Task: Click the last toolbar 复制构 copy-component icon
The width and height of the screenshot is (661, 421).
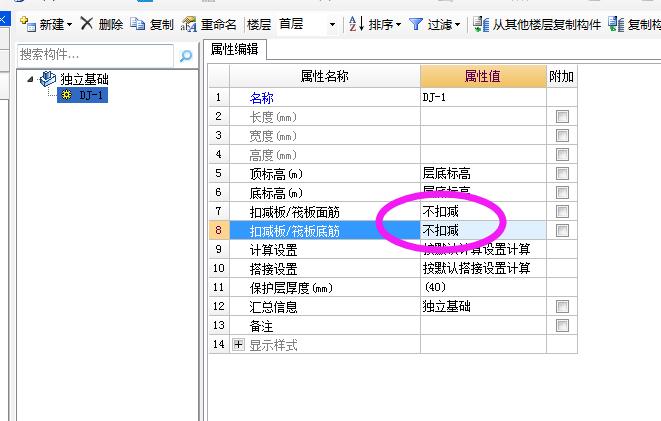Action: pyautogui.click(x=616, y=24)
